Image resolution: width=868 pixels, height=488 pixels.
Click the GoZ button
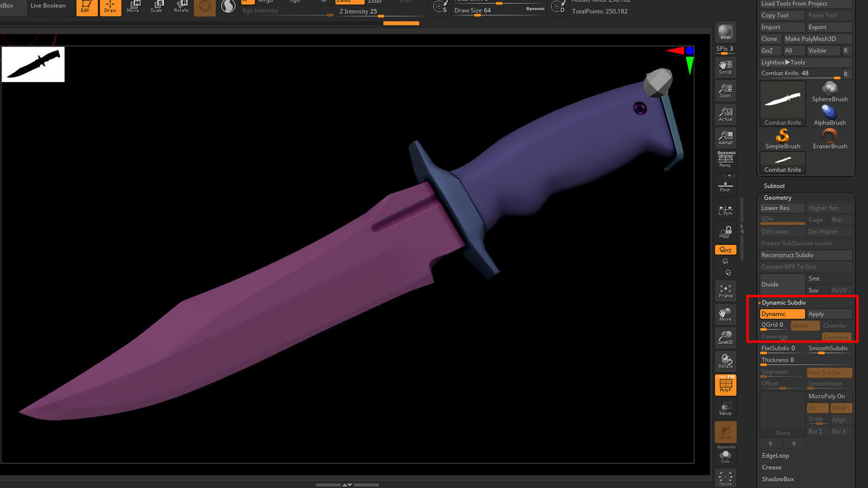(770, 51)
